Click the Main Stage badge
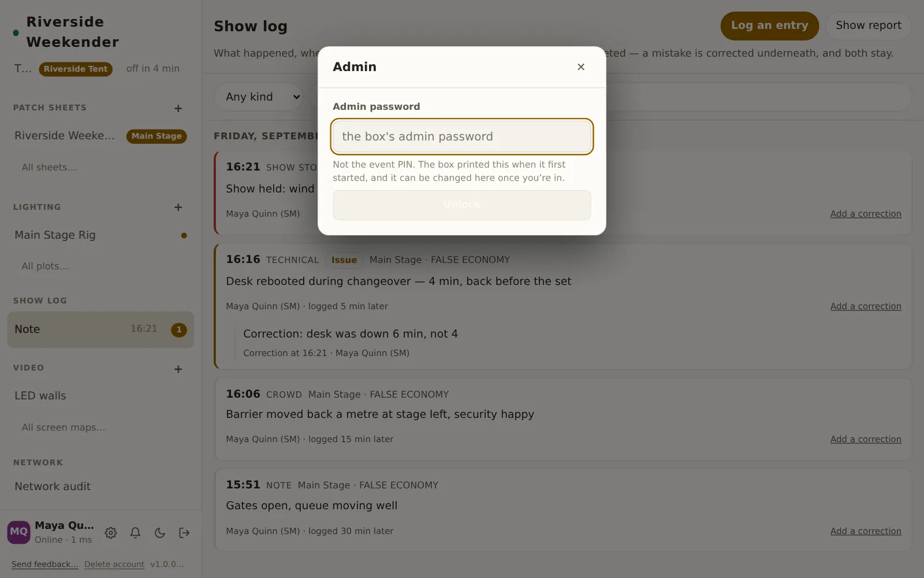Viewport: 924px width, 578px height. (157, 136)
